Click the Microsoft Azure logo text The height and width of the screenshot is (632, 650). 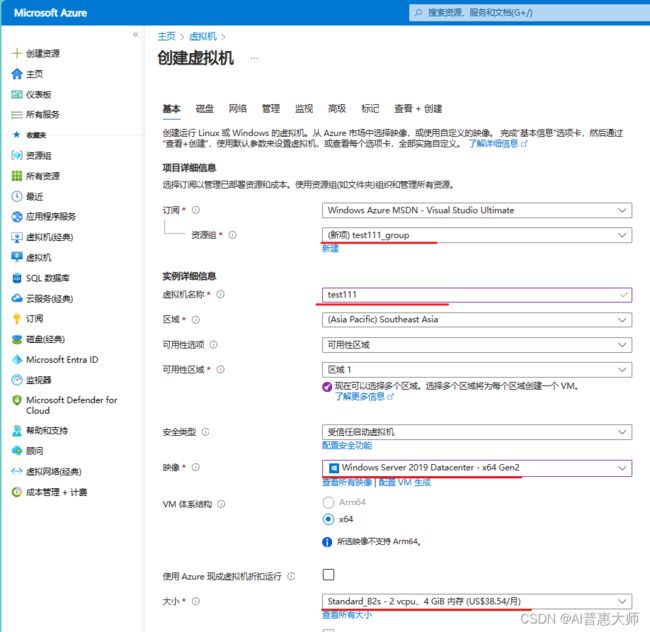[x=50, y=13]
